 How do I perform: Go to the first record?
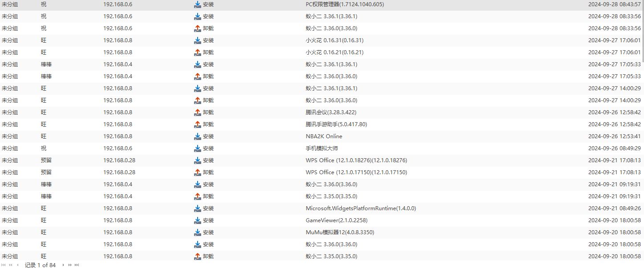click(4, 265)
